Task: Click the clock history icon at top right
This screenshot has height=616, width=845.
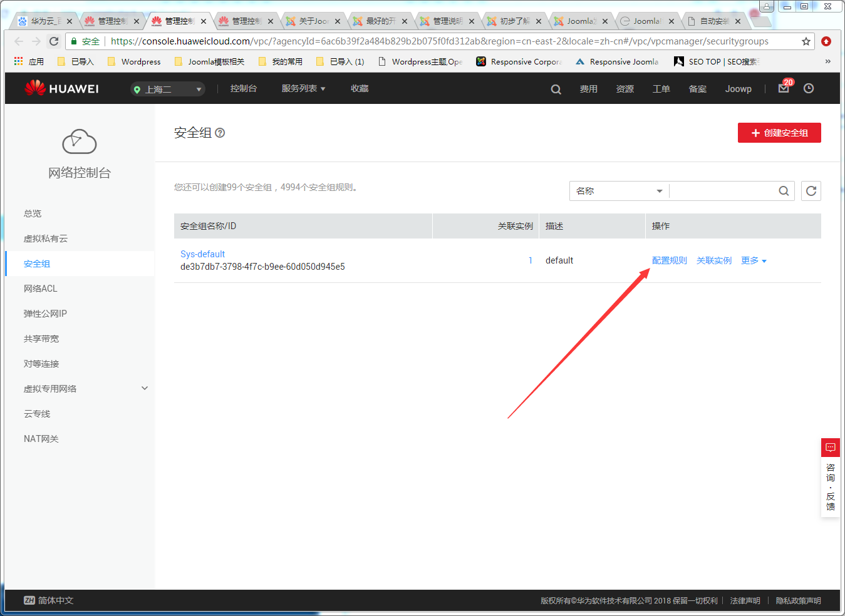Action: [808, 88]
